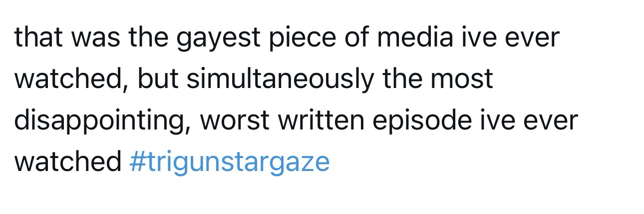Click the word "simultaneously" in the post
Viewport: 644px width, 214px height.
click(x=280, y=79)
